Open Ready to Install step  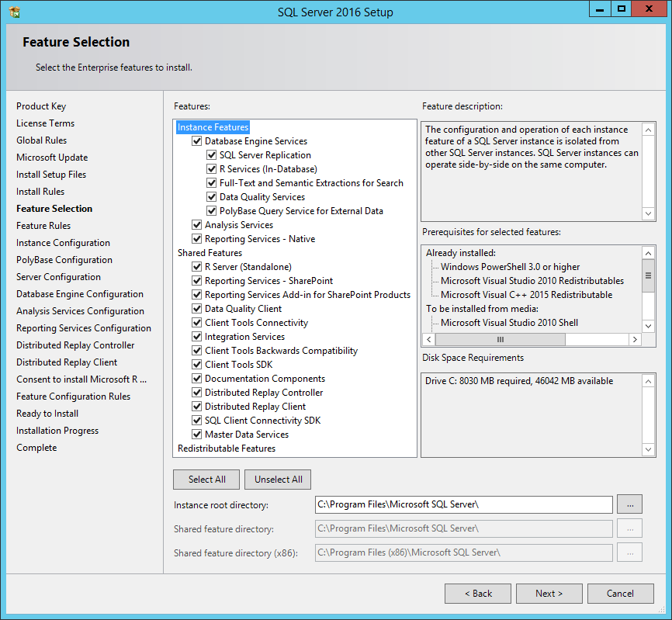click(47, 414)
